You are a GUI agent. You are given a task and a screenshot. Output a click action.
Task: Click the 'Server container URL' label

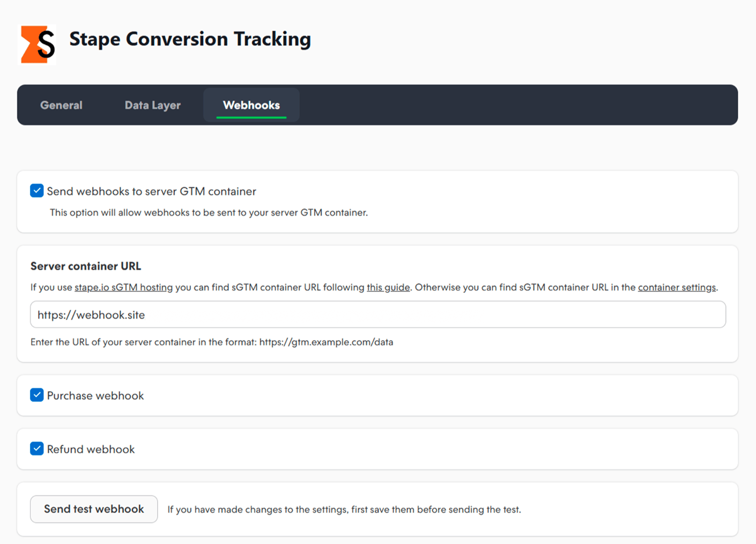86,266
